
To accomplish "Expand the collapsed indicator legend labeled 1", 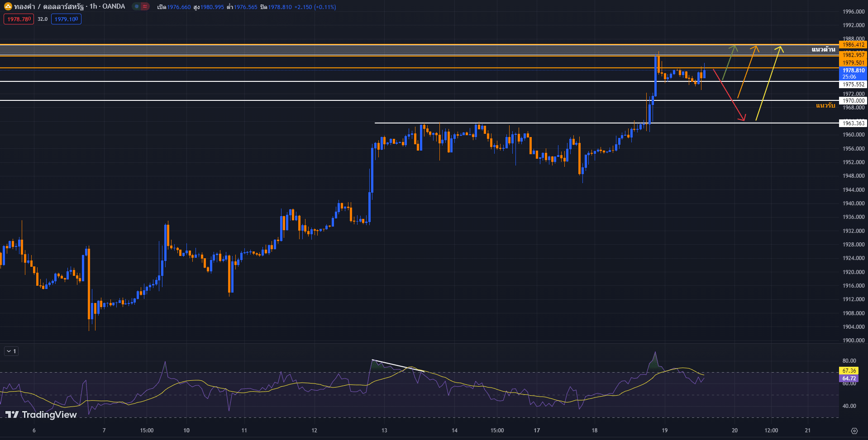I will (x=11, y=351).
